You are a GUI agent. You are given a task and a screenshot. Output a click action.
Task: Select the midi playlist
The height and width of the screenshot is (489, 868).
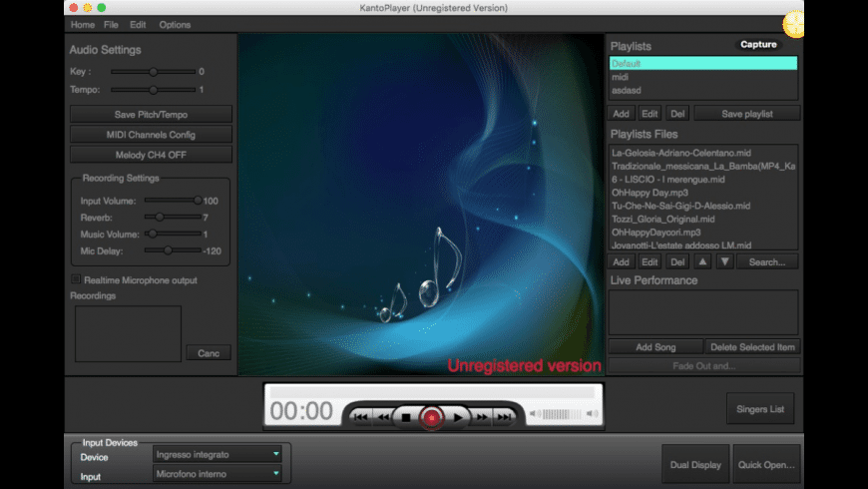621,77
